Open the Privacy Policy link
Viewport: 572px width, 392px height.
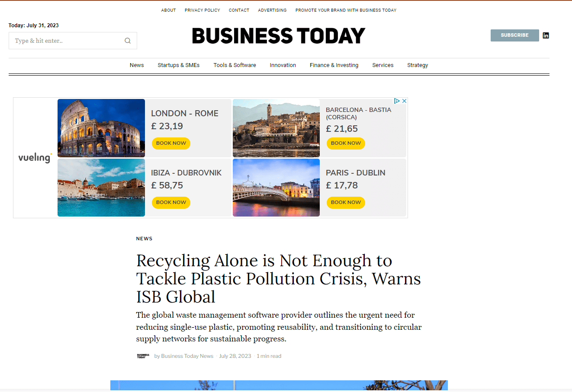[x=202, y=10]
